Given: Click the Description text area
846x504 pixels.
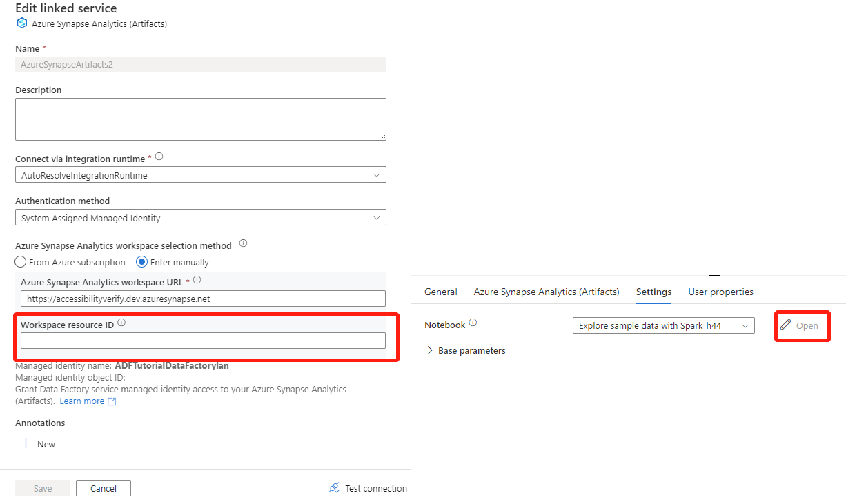Looking at the screenshot, I should pos(201,119).
